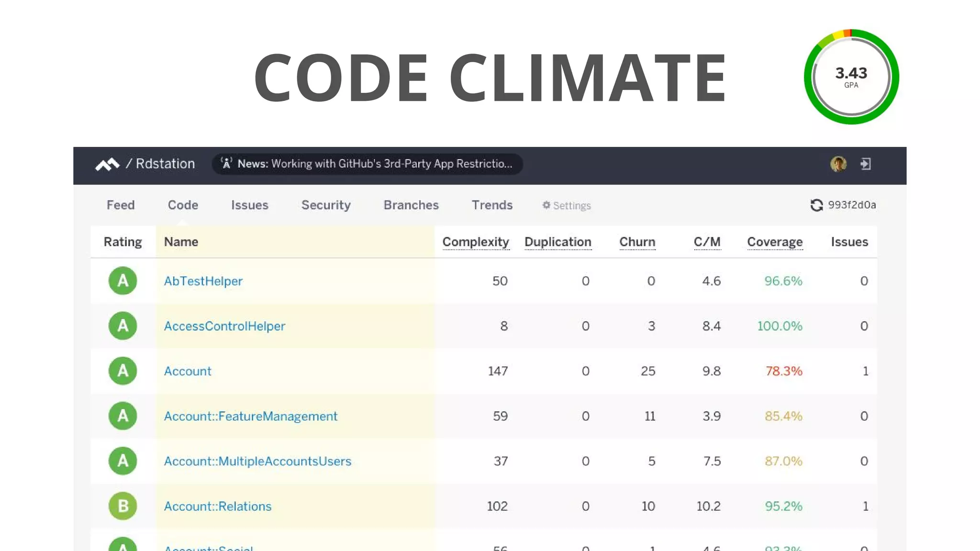The height and width of the screenshot is (551, 980).
Task: Open the Rdstation repository link
Action: (165, 164)
